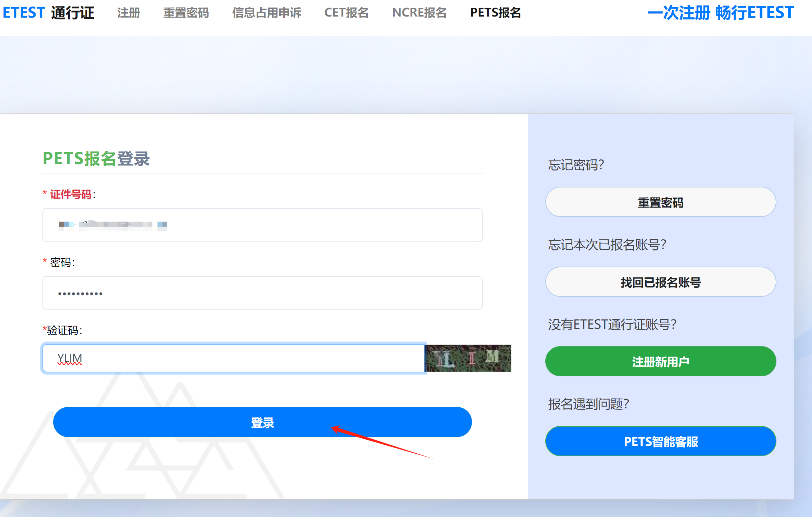
Task: Click the green 注册新用户 button
Action: tap(660, 361)
